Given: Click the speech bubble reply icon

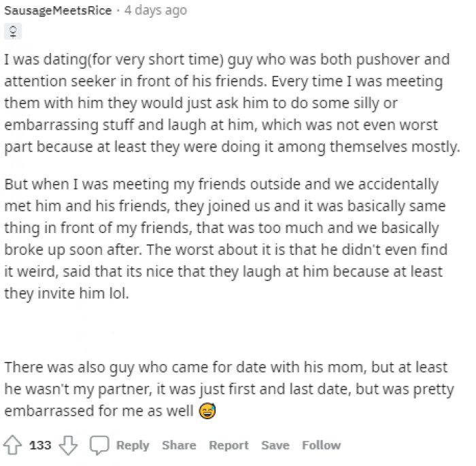Looking at the screenshot, I should click(100, 445).
